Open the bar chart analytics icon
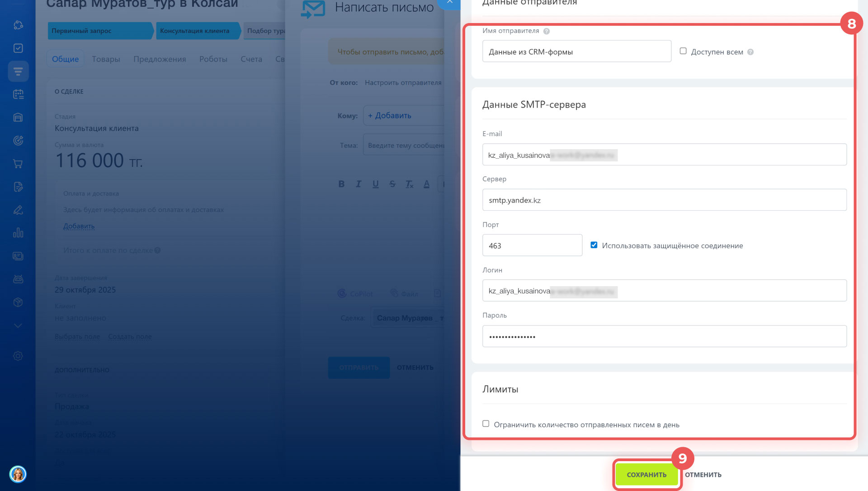 click(x=18, y=233)
